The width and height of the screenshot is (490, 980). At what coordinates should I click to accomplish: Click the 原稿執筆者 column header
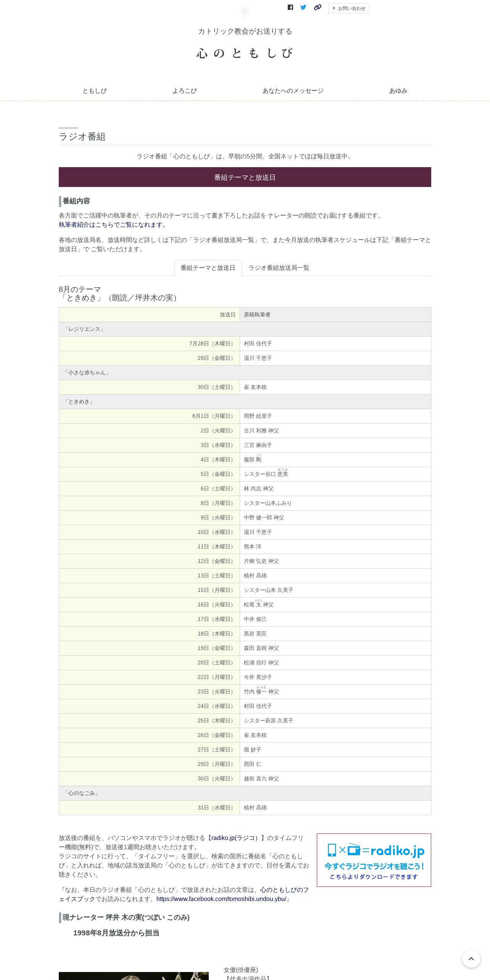335,315
